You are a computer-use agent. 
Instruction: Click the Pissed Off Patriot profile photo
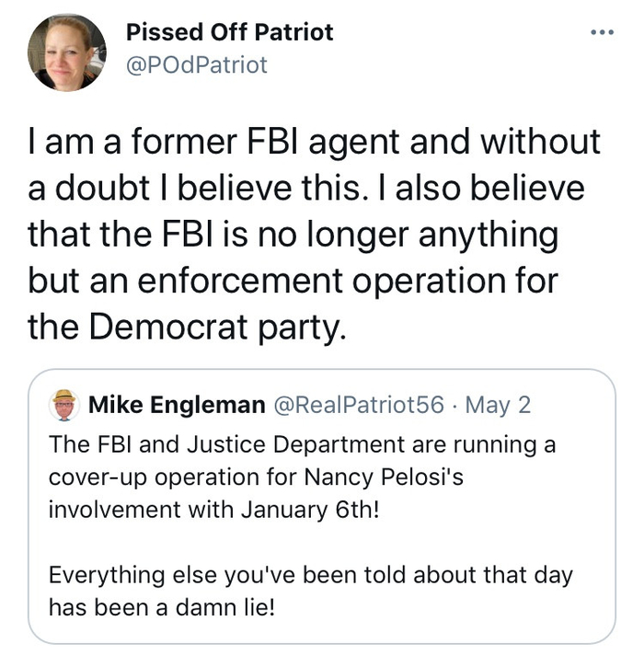[67, 52]
